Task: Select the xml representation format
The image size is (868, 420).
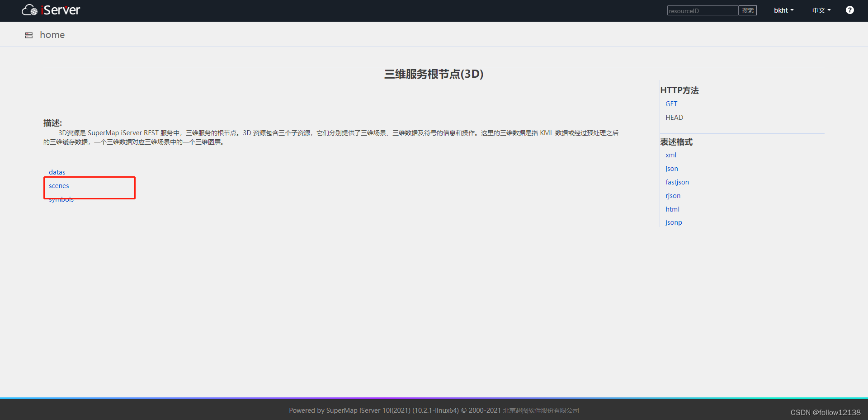Action: (671, 155)
